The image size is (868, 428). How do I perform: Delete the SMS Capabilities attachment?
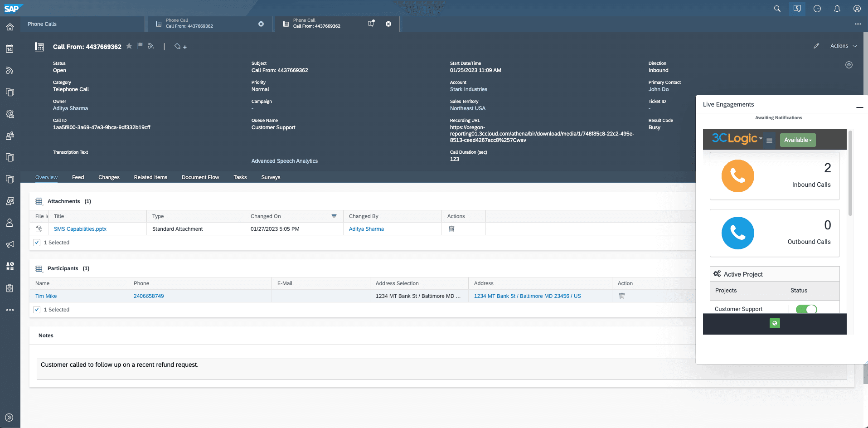(451, 229)
